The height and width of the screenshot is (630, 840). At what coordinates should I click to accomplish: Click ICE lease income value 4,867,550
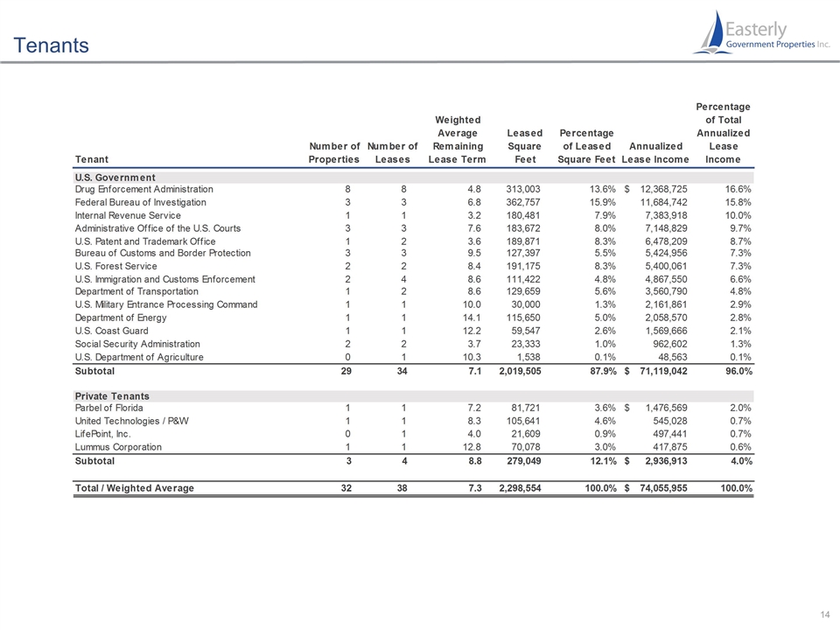(666, 279)
